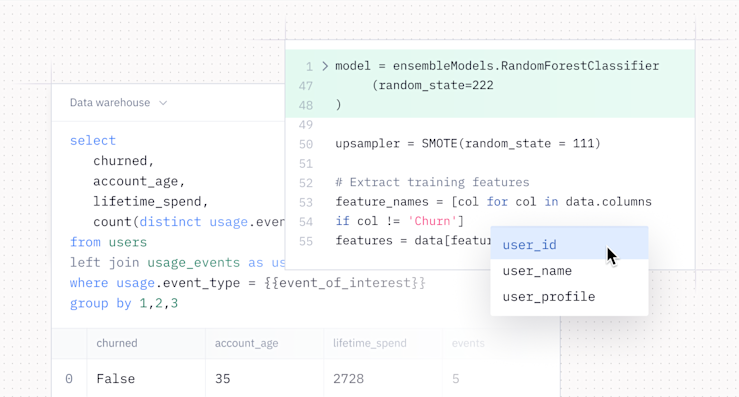The image size is (739, 397).
Task: Click the row index 0 cell
Action: pyautogui.click(x=69, y=379)
